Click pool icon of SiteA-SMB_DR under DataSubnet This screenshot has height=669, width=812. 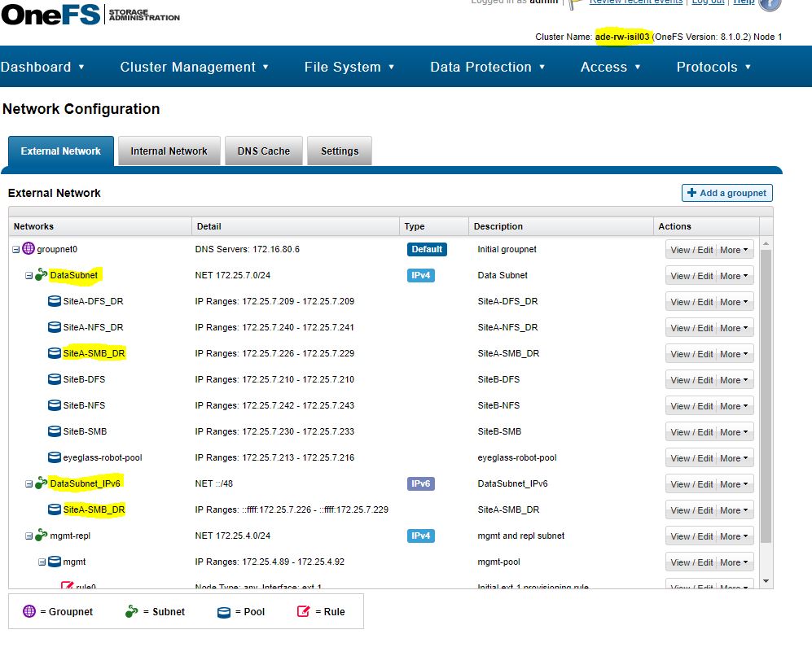55,353
